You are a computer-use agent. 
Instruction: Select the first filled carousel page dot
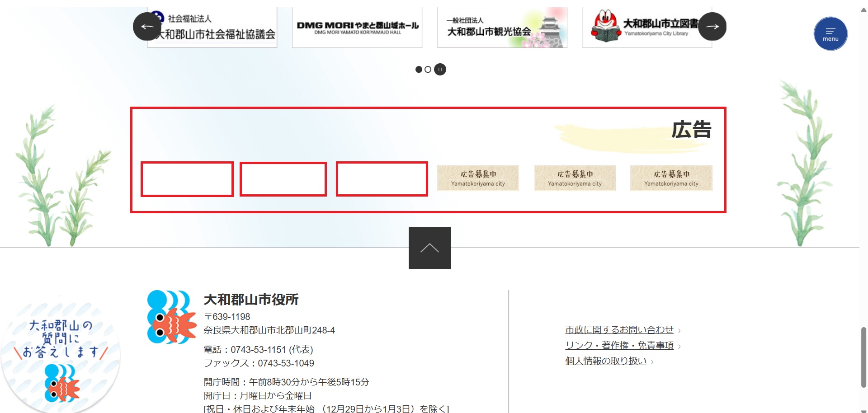tap(419, 70)
